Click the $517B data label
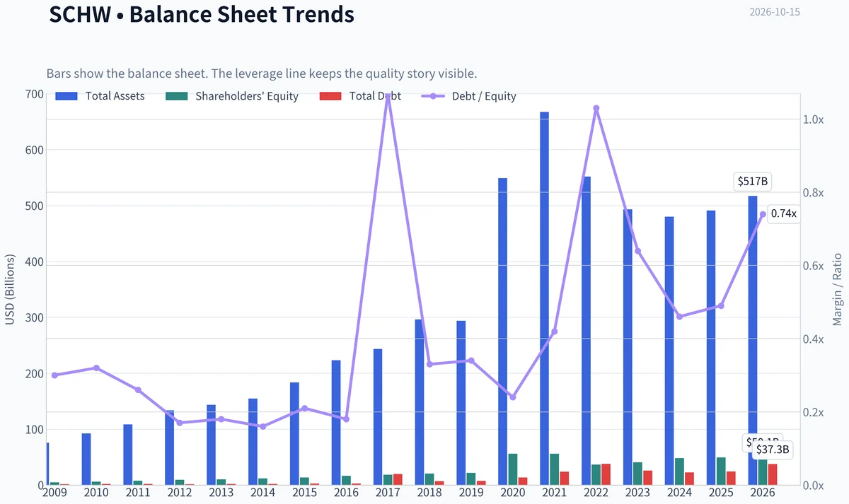Viewport: 849px width, 504px height. pos(753,182)
